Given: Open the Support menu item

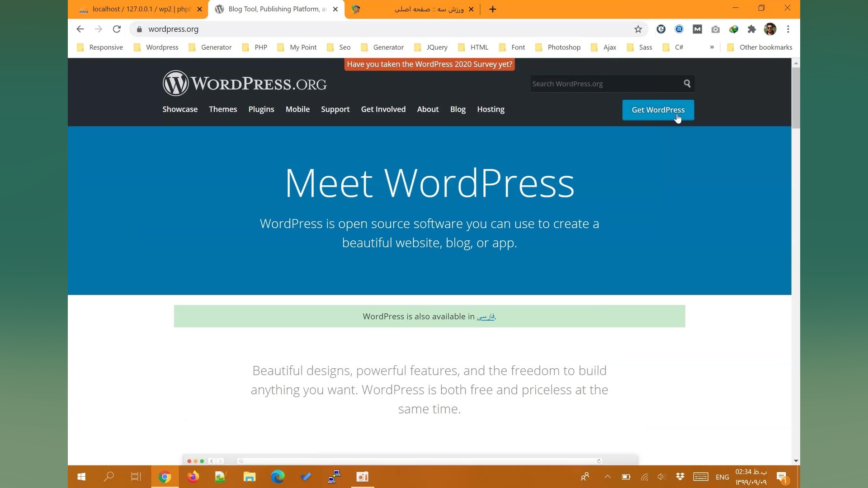Looking at the screenshot, I should pos(335,109).
